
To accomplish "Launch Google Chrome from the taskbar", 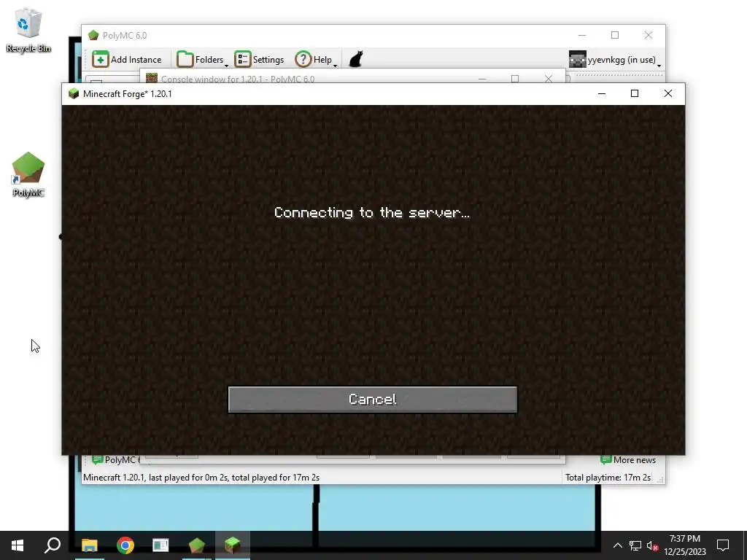I will point(125,545).
